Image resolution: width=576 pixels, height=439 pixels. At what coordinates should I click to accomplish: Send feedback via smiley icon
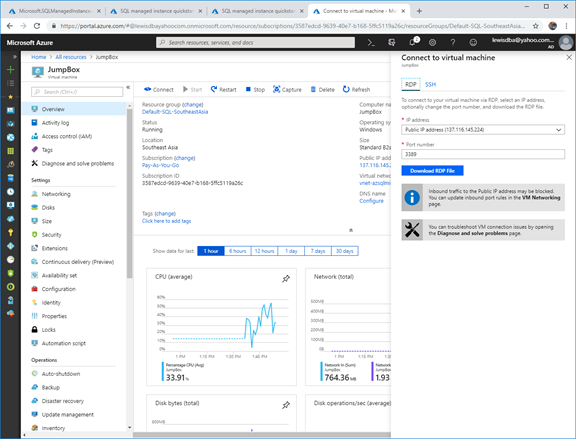473,43
